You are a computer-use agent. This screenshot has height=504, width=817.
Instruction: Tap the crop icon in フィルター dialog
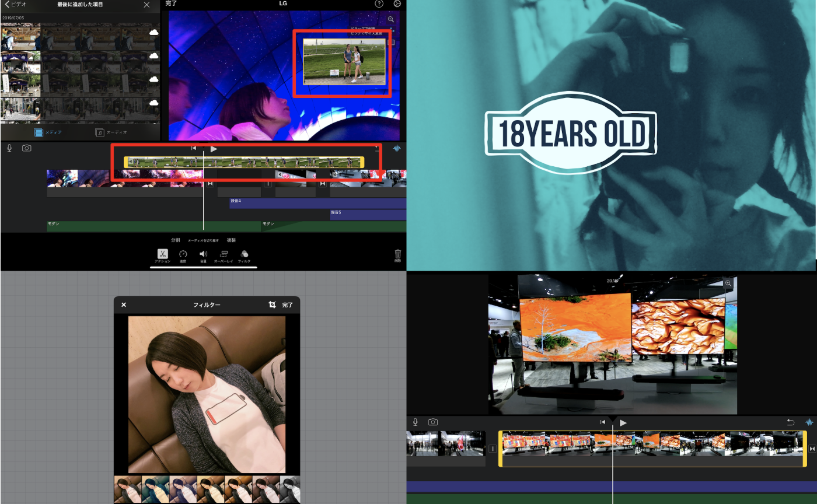pyautogui.click(x=272, y=304)
